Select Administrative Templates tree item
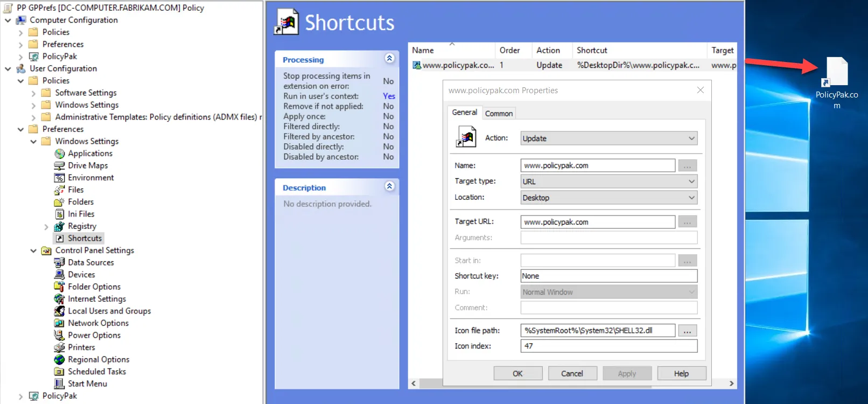Screen dimensions: 868x404 coord(158,117)
